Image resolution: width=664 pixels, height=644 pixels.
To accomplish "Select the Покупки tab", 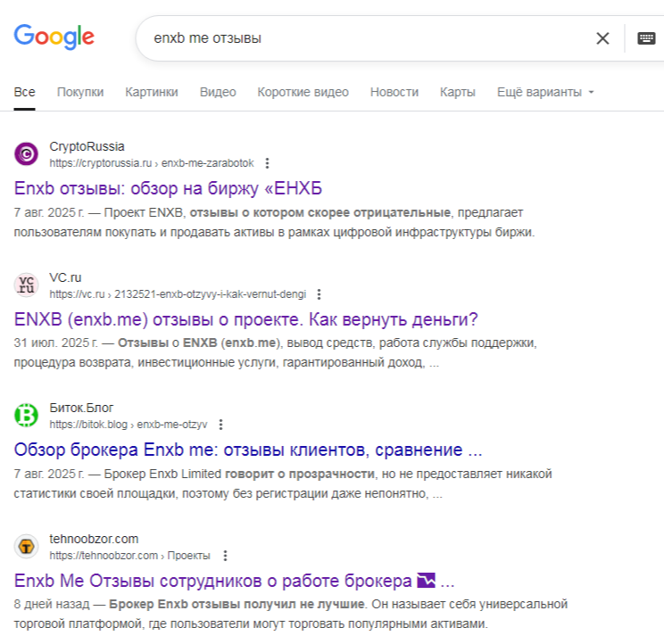I will [80, 92].
